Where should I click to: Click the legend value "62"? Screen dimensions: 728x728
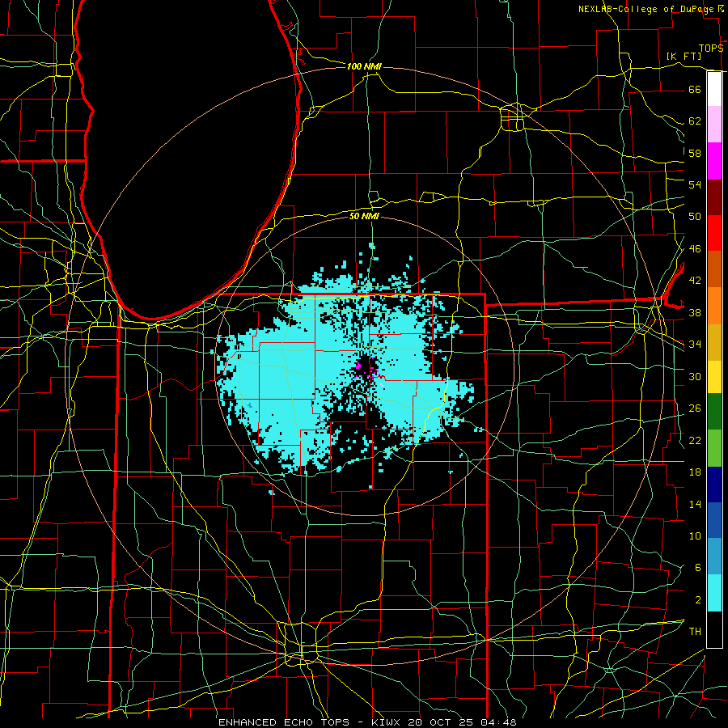click(x=695, y=121)
